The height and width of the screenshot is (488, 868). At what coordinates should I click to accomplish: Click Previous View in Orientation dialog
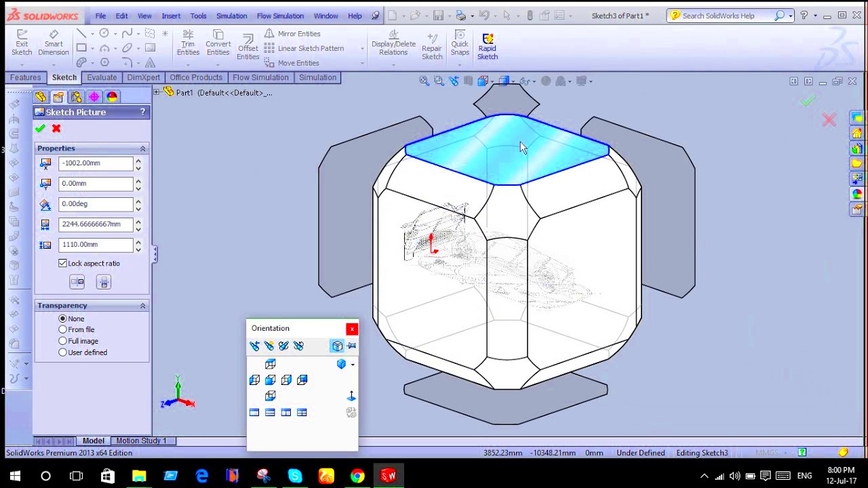pyautogui.click(x=254, y=346)
